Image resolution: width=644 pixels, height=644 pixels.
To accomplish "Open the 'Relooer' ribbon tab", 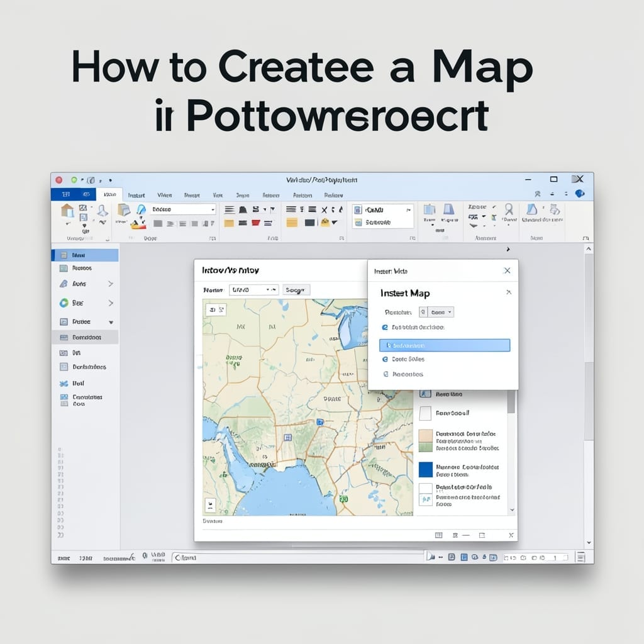I will [x=271, y=196].
